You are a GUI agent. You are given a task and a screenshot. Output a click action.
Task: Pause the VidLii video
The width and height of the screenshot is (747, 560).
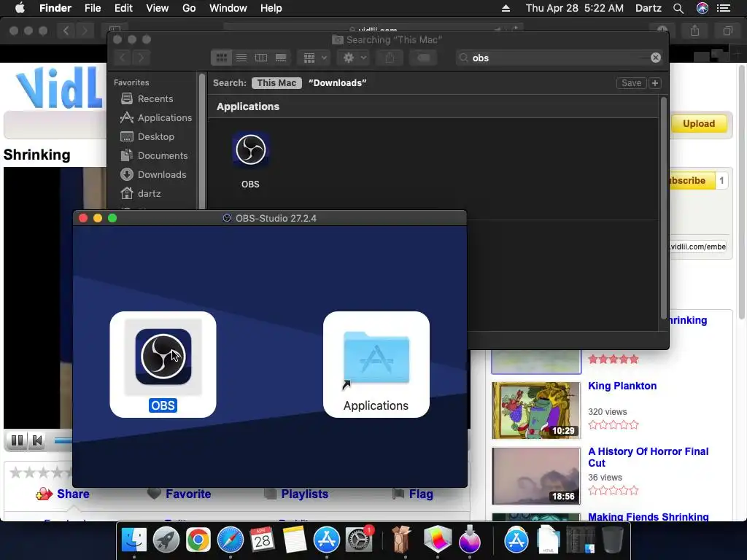[17, 440]
